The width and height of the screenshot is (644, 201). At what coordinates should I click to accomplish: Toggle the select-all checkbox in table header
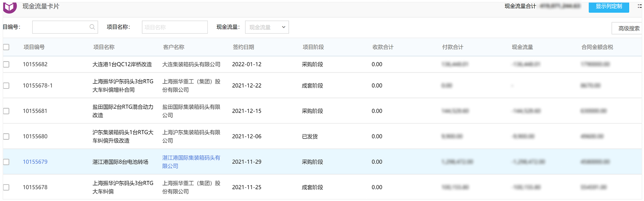6,47
